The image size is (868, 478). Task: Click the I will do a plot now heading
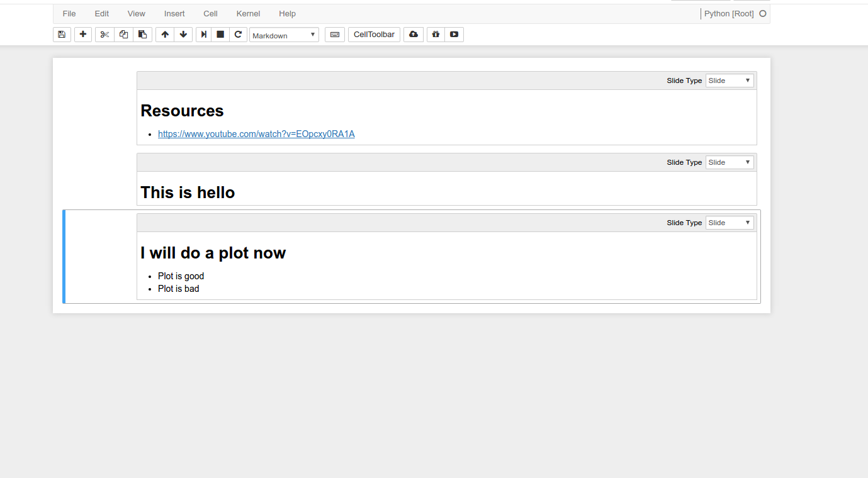coord(213,253)
